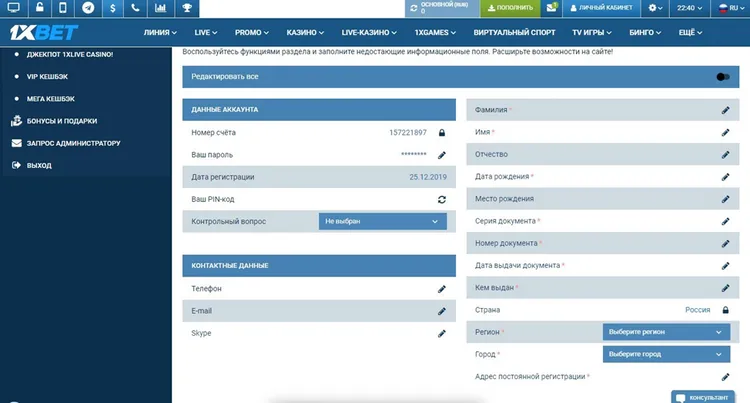Open the statistics bar chart icon
This screenshot has width=750, height=403.
coord(160,8)
